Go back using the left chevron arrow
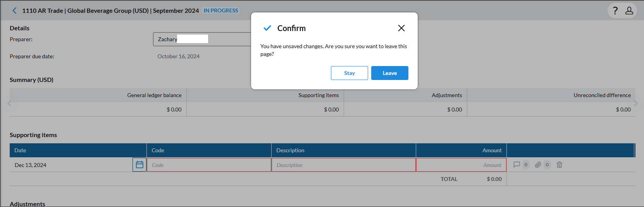 click(15, 10)
